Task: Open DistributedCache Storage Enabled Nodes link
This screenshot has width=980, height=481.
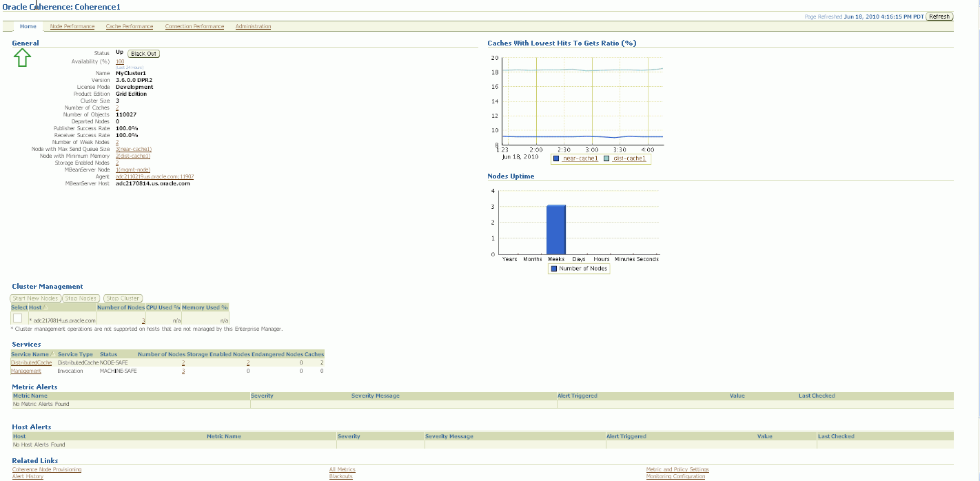Action: (x=248, y=362)
